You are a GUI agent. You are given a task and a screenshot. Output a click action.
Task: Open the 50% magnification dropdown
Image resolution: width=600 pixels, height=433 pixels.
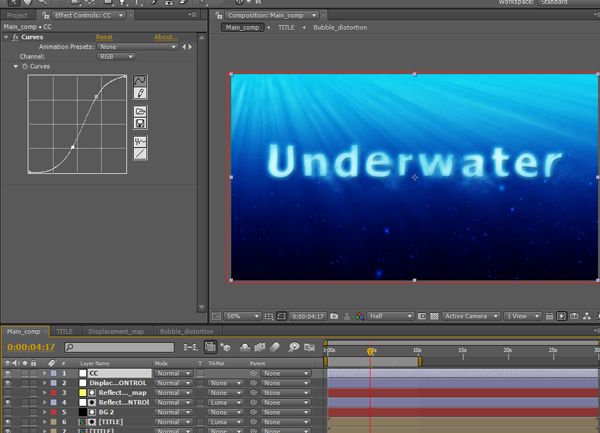pos(242,316)
